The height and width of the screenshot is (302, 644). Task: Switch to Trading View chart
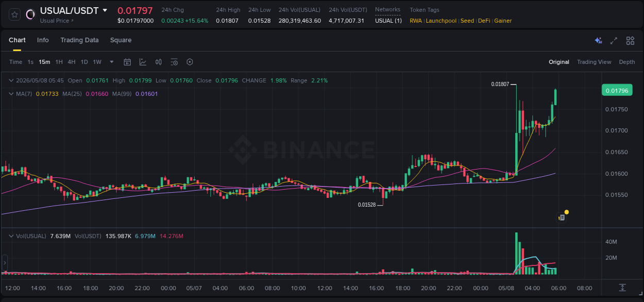(x=594, y=62)
